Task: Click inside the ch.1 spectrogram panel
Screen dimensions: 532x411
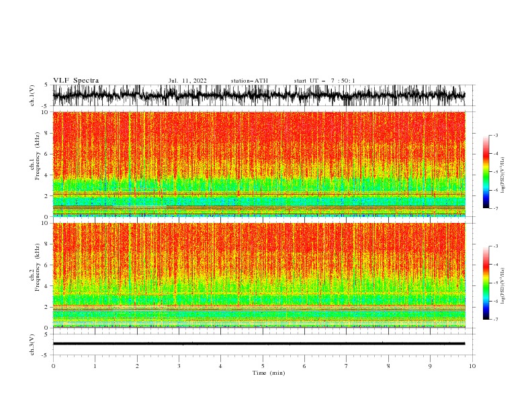Action: [259, 164]
